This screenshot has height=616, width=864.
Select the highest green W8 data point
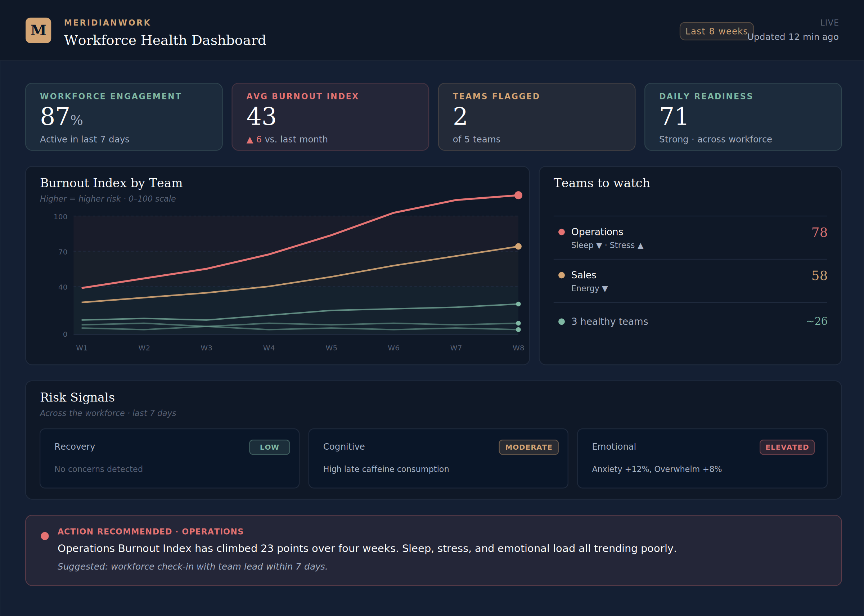(x=518, y=304)
